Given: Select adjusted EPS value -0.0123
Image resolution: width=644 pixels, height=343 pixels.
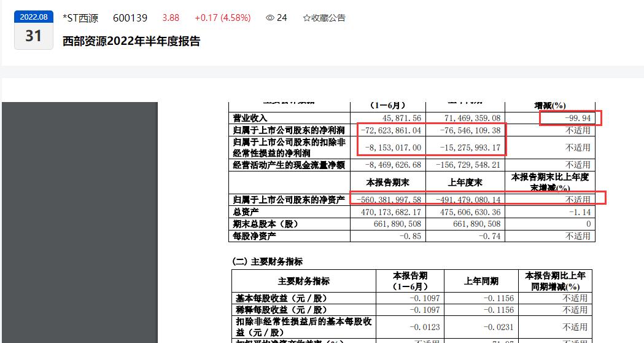Looking at the screenshot, I should click(x=425, y=327).
